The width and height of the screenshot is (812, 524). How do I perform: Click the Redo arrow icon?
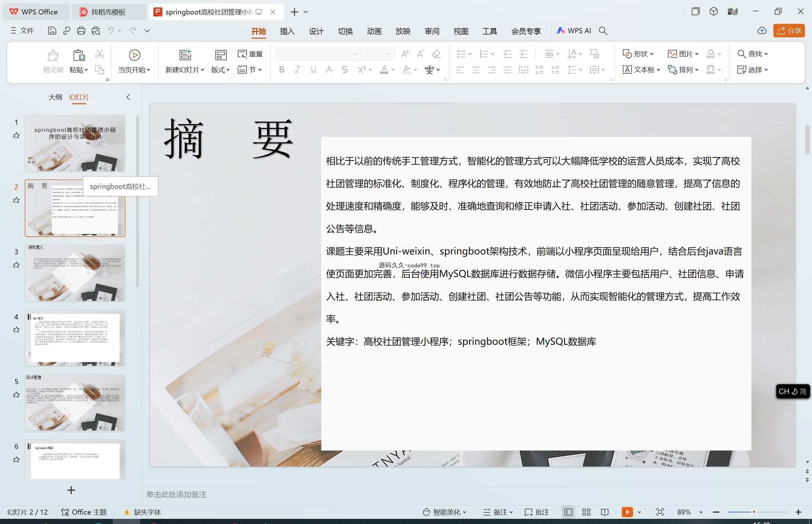[x=133, y=31]
